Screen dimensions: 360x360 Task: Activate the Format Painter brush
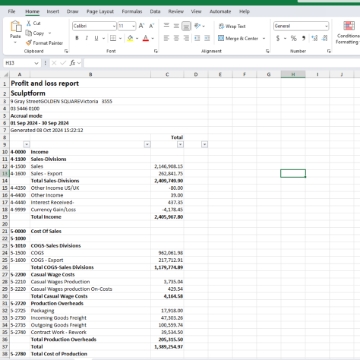pos(44,43)
